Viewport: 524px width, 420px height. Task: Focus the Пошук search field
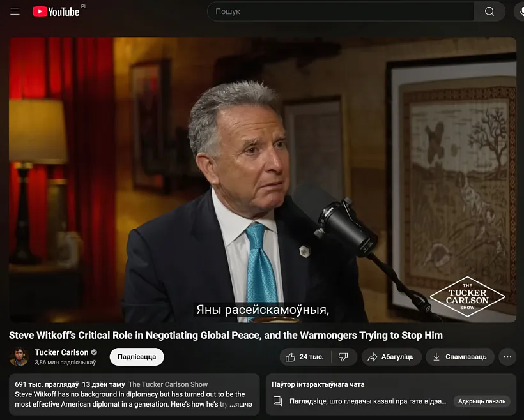[340, 11]
